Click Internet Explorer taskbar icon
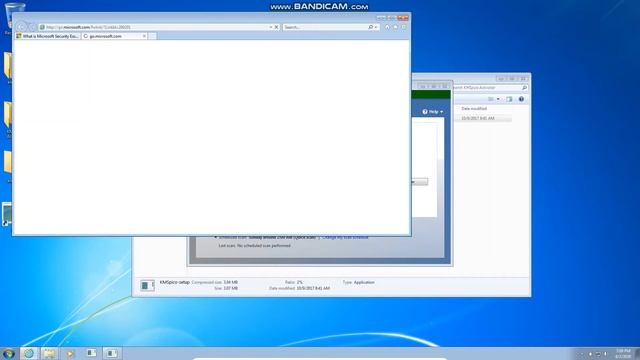Screen dimensions: 640x360 tap(29, 353)
